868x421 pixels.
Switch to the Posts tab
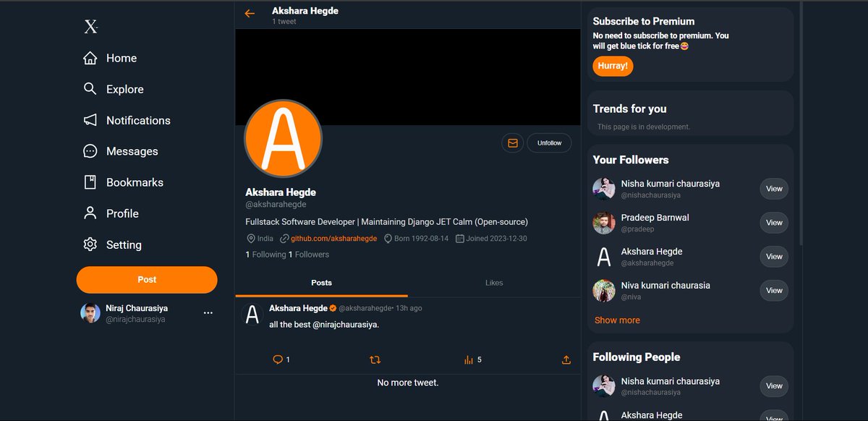click(321, 283)
